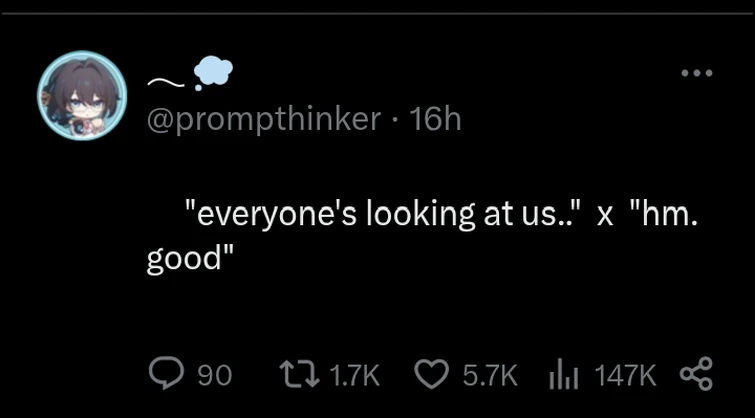Screen dimensions: 755x418
Task: Click the "x" between the two quotes
Action: coord(605,216)
